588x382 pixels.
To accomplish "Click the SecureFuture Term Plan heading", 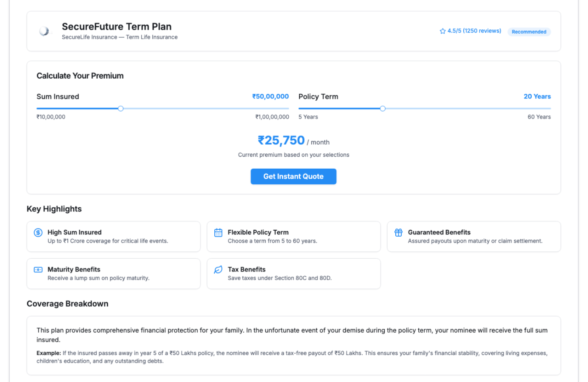I will 116,27.
